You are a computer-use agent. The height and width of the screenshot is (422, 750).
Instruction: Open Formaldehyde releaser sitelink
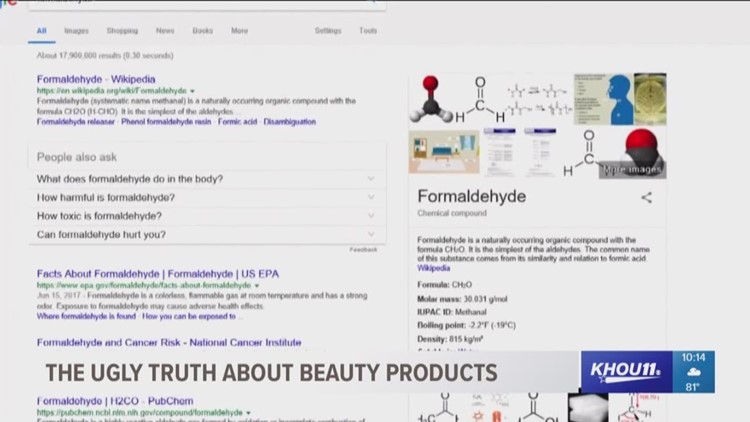76,122
